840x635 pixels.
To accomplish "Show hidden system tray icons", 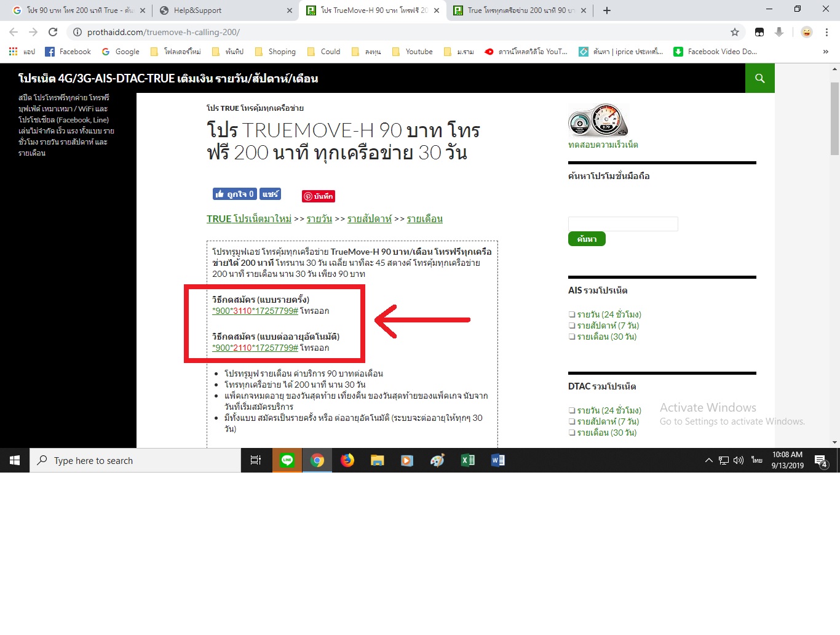I will (709, 460).
